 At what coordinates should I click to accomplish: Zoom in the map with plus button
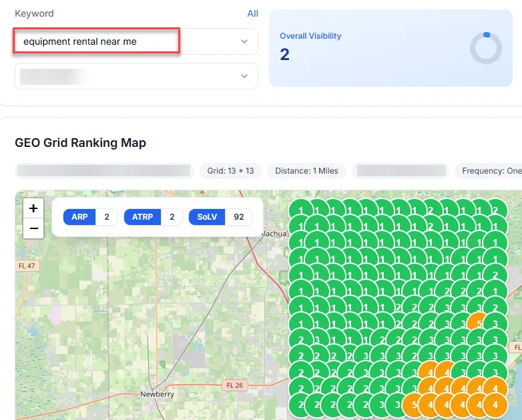pos(33,208)
